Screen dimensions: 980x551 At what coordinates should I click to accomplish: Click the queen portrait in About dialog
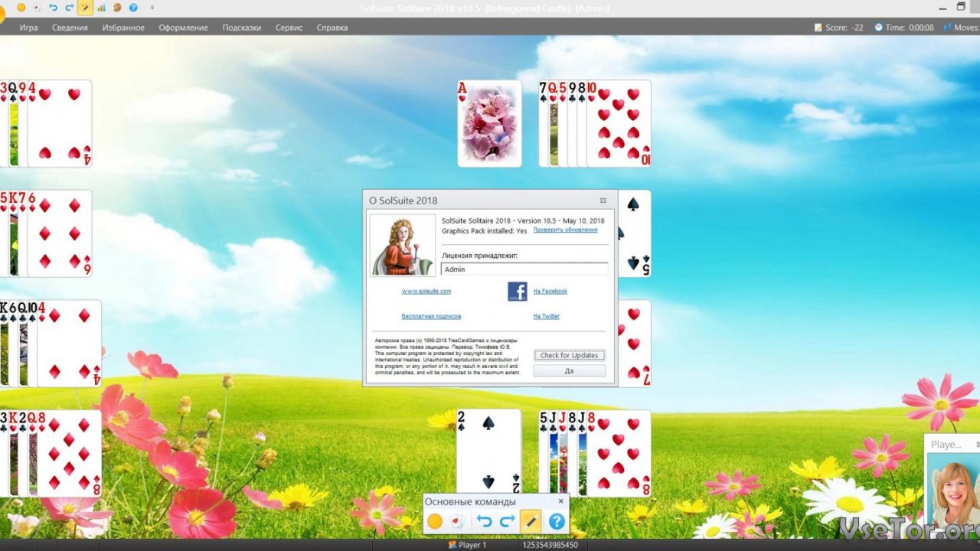403,245
